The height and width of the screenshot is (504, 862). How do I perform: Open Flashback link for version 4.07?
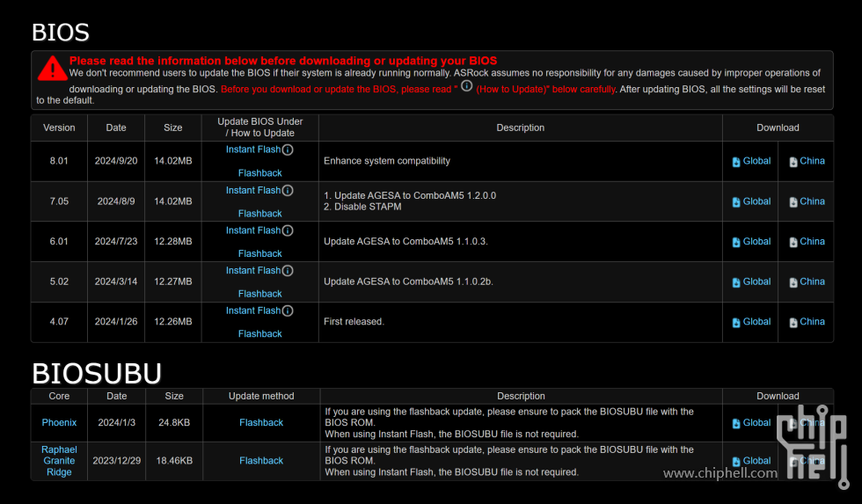[260, 333]
